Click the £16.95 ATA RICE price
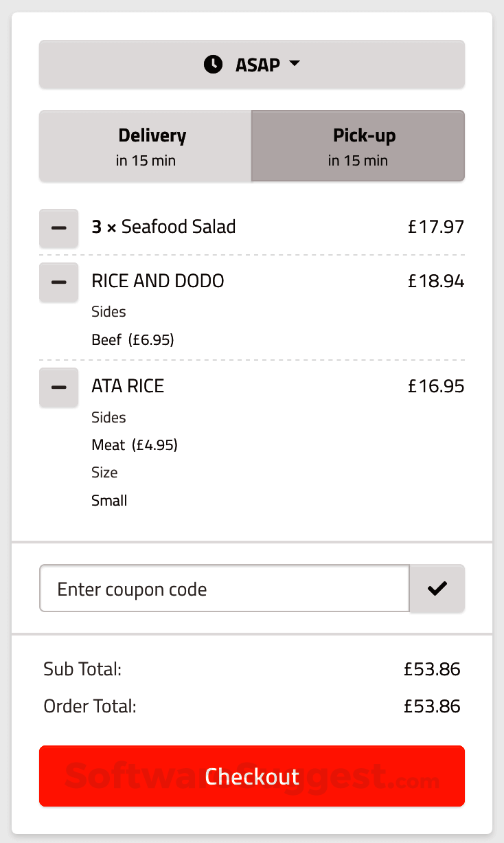The image size is (504, 843). click(435, 386)
